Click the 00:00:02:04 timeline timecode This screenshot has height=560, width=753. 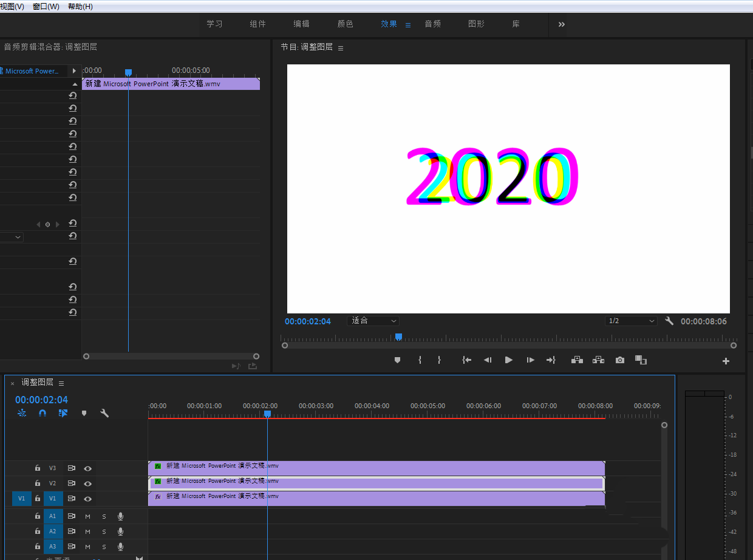[41, 400]
